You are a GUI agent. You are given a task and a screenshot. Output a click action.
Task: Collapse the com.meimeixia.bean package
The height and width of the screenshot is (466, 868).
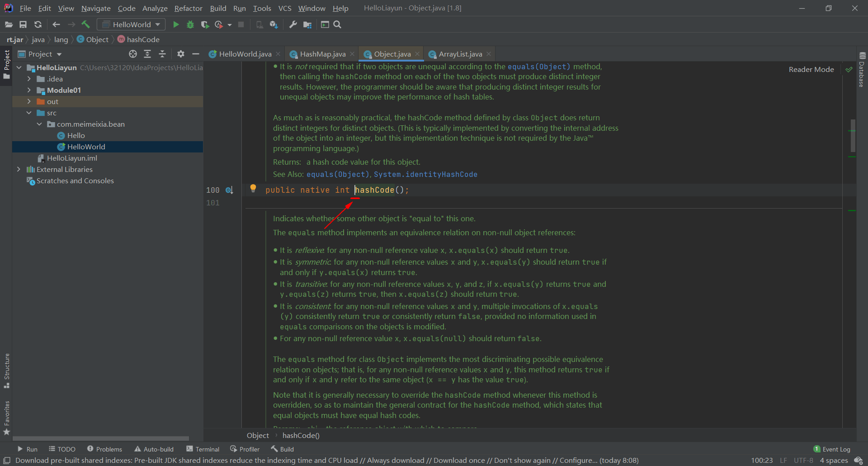click(x=39, y=124)
